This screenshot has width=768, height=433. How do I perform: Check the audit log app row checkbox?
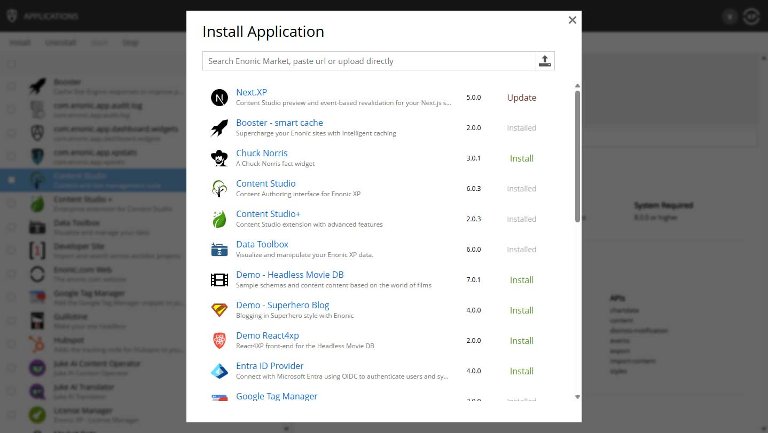pos(12,110)
